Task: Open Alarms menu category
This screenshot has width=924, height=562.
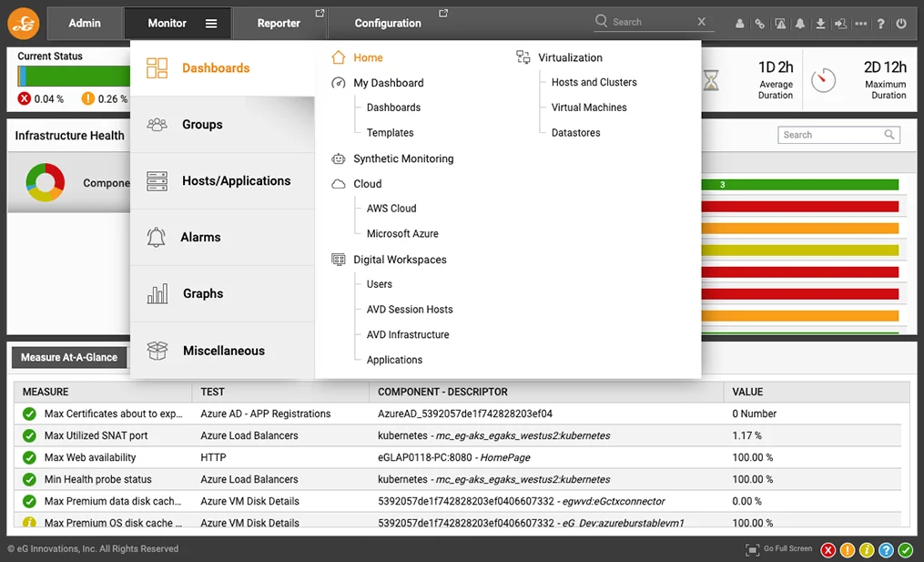Action: pyautogui.click(x=222, y=237)
